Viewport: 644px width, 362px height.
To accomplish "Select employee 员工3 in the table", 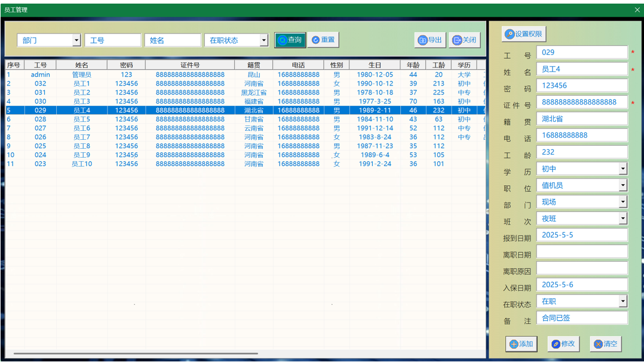I will coord(245,102).
